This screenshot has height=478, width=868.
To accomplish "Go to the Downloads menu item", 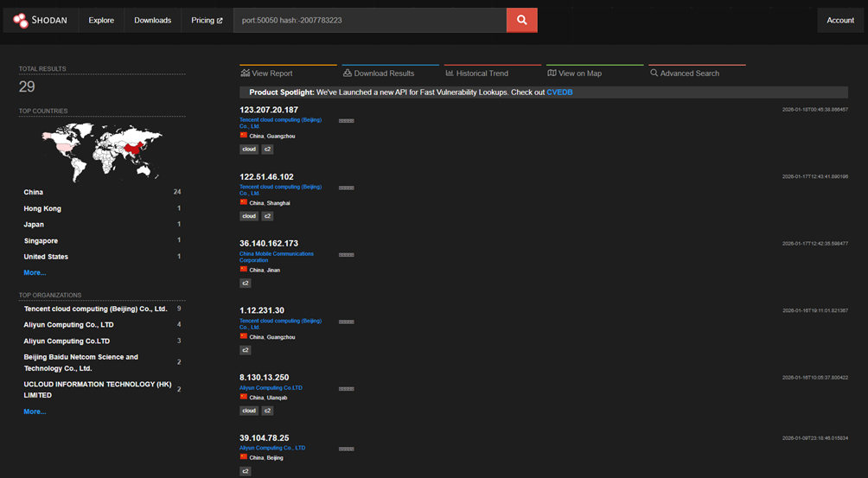I will point(152,20).
